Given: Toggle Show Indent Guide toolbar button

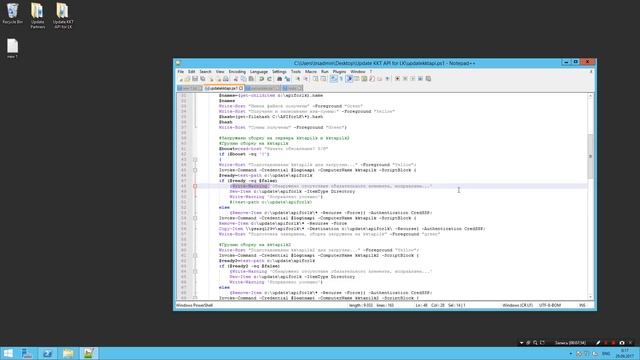Looking at the screenshot, I should [349, 79].
